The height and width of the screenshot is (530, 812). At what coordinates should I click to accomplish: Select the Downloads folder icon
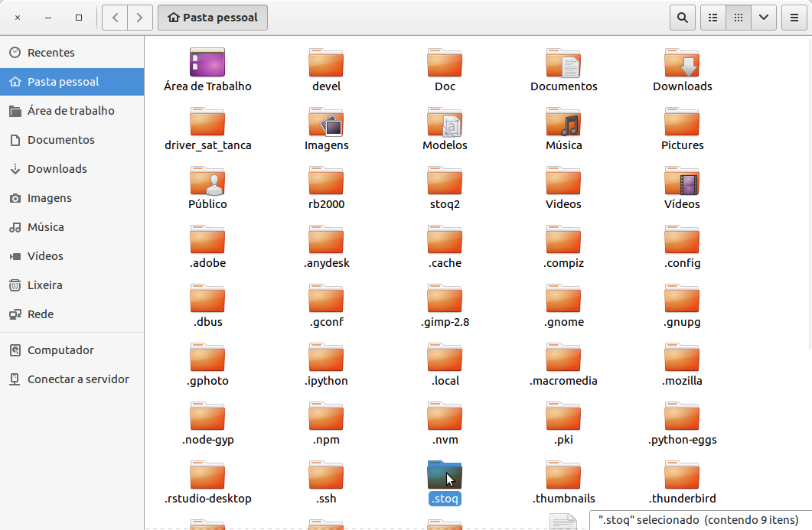pyautogui.click(x=681, y=63)
